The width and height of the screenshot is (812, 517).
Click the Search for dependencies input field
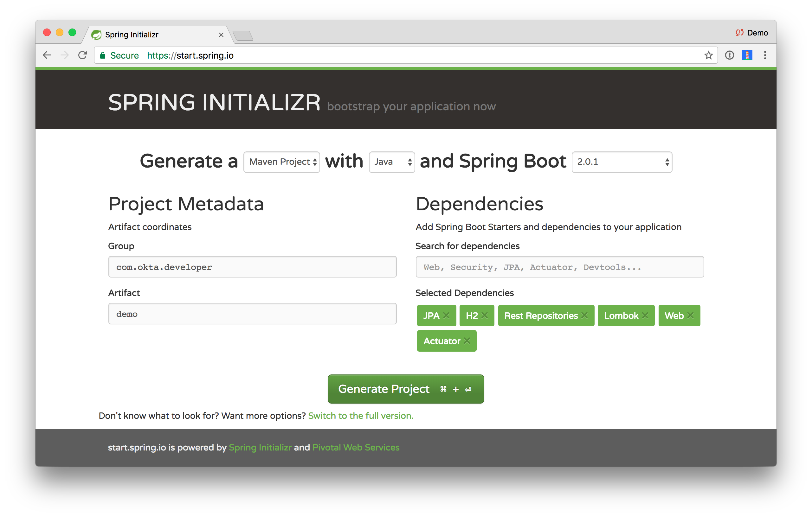tap(559, 267)
